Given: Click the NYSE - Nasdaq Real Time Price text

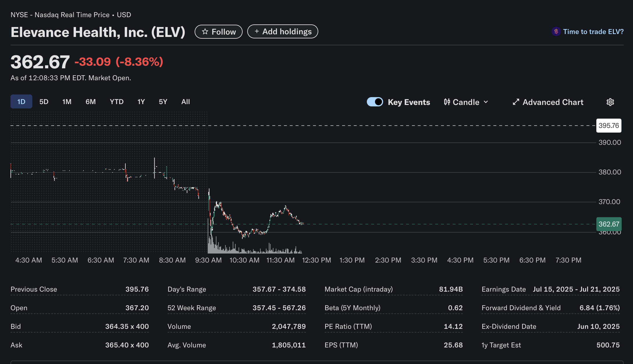Looking at the screenshot, I should pos(60,15).
